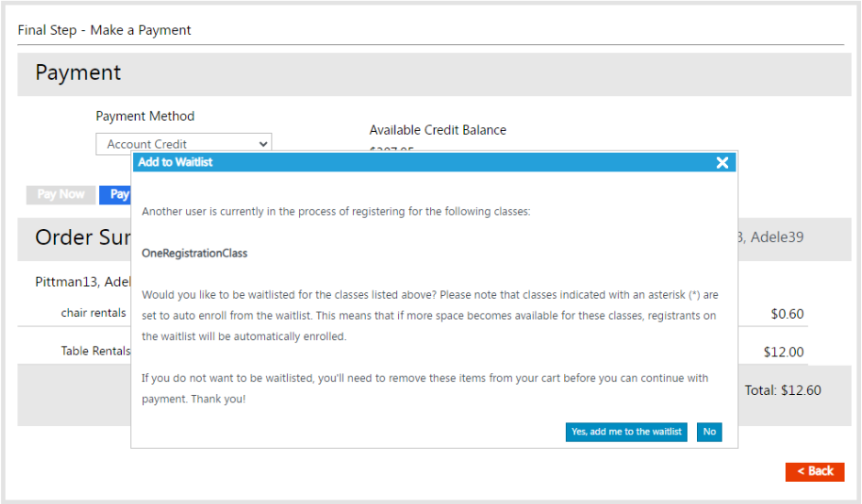
Task: Select the Table Rentals line item
Action: 95,351
